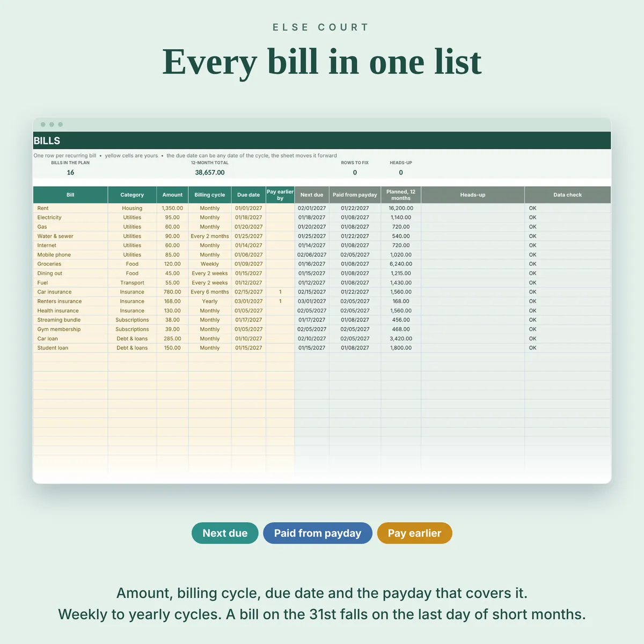
Task: Click the Housing category cell
Action: [x=132, y=208]
